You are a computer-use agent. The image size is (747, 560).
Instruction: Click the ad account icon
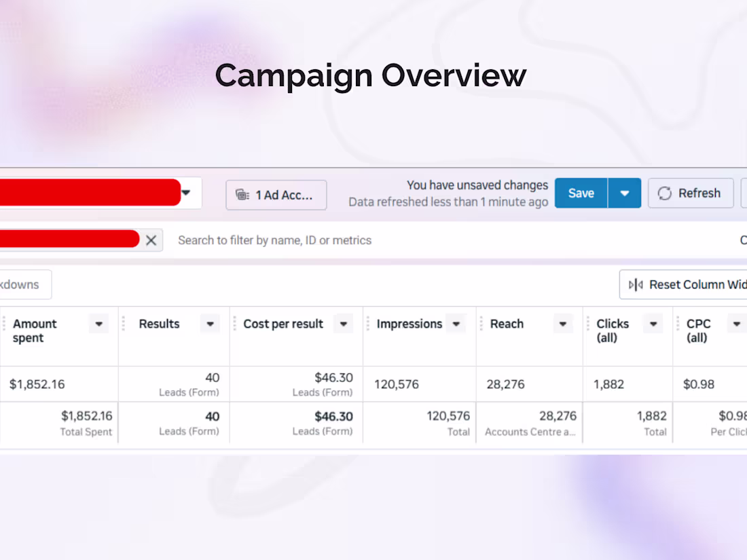pyautogui.click(x=242, y=195)
